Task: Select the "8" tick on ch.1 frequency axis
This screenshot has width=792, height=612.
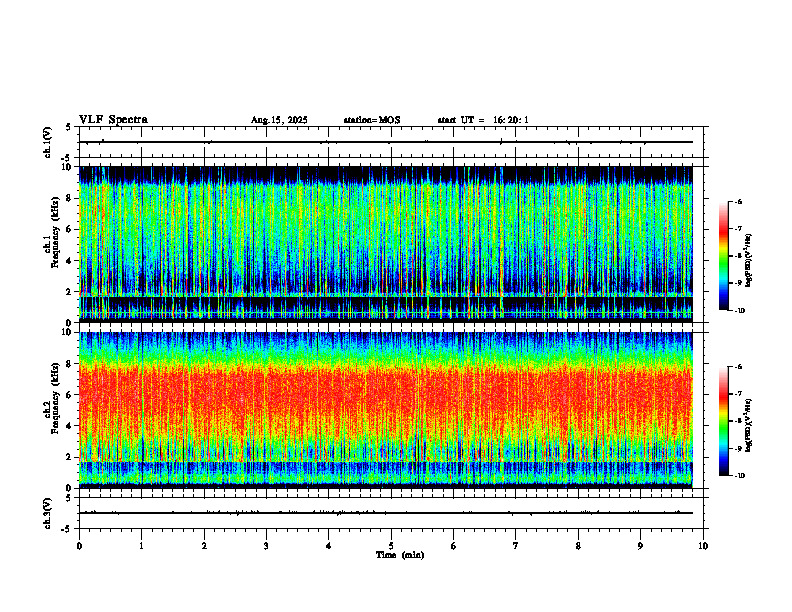Action: click(x=70, y=198)
